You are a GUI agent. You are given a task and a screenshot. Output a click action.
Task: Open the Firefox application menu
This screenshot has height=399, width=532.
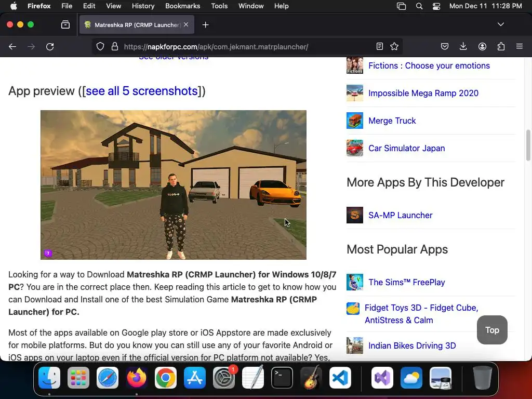pos(520,46)
